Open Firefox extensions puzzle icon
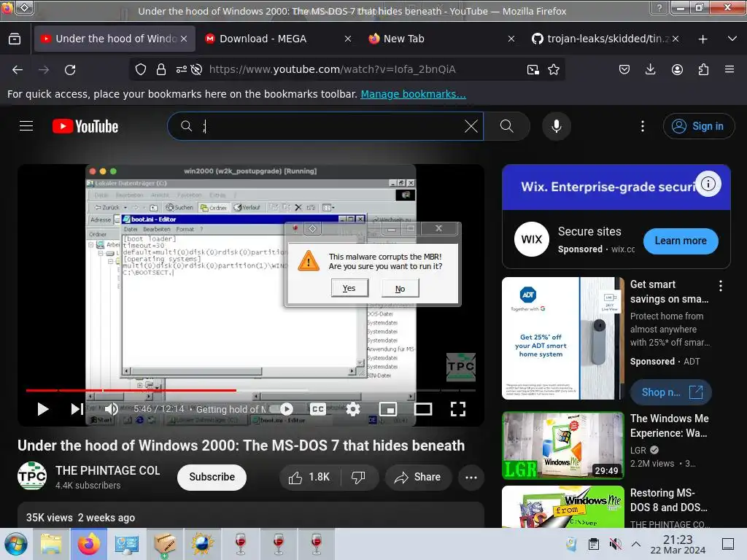The width and height of the screenshot is (747, 560). point(703,69)
